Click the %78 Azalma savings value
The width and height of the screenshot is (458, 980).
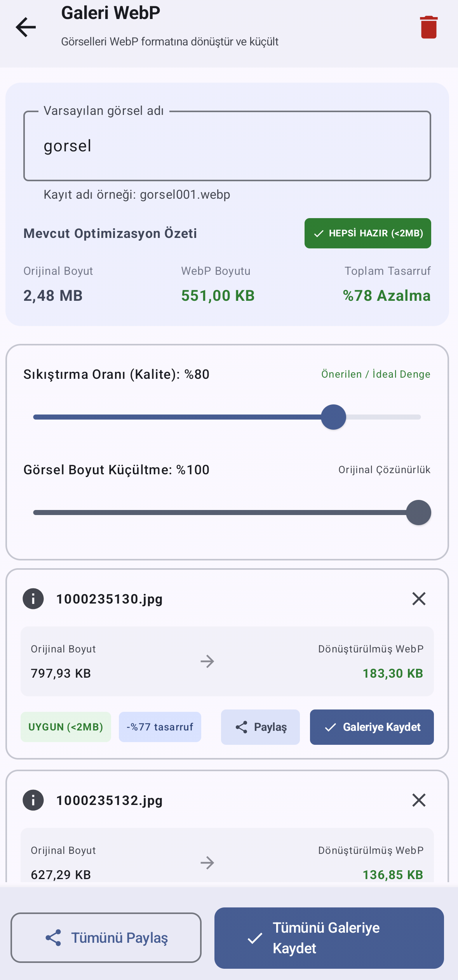(x=387, y=296)
